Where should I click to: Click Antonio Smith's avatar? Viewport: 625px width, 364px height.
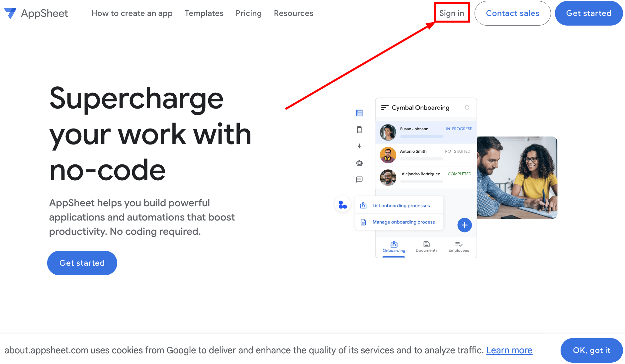pos(388,155)
